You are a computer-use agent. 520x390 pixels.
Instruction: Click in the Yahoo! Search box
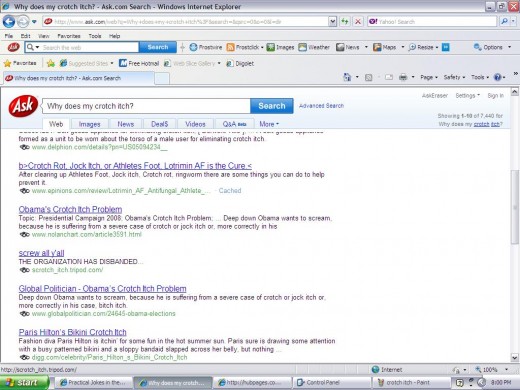click(x=432, y=22)
